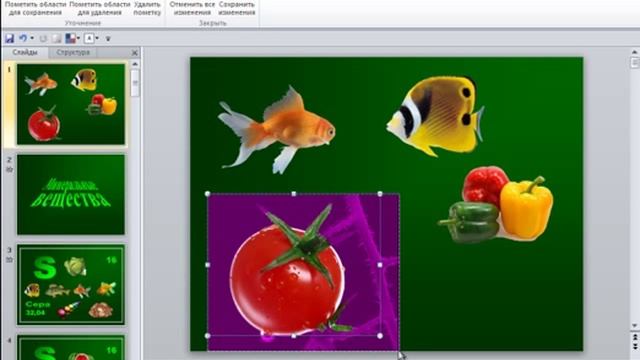Go to next slide double-arrow button
This screenshot has height=360, width=640.
click(x=635, y=346)
